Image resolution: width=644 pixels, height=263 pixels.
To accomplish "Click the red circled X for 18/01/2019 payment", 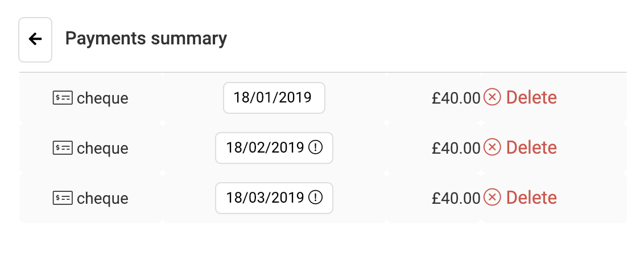I will 492,97.
